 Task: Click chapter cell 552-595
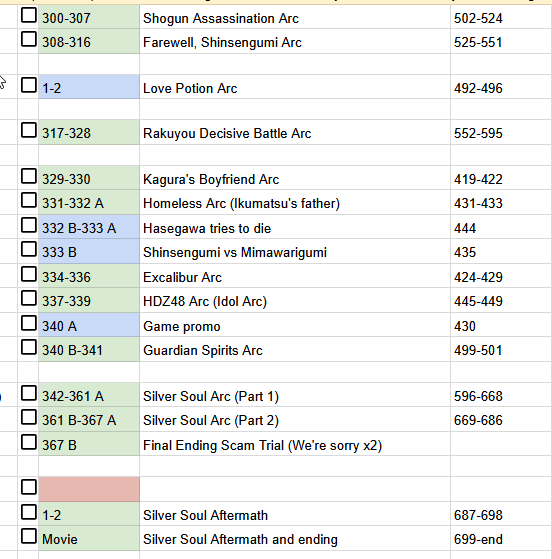(501, 132)
